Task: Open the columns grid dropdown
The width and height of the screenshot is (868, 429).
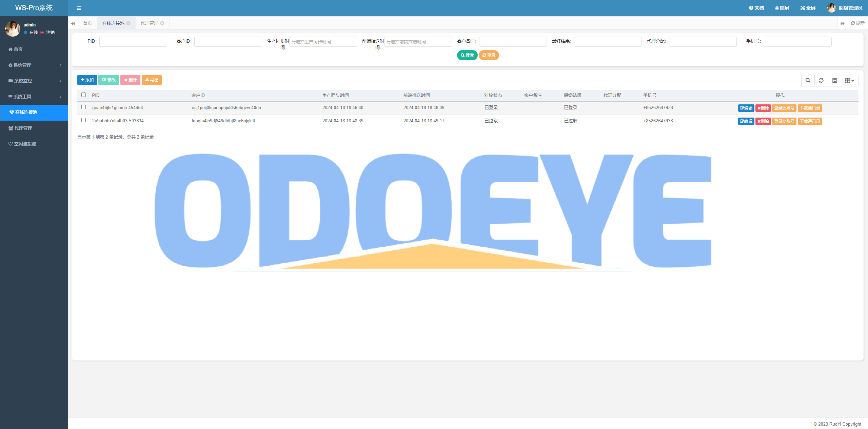Action: tap(849, 80)
